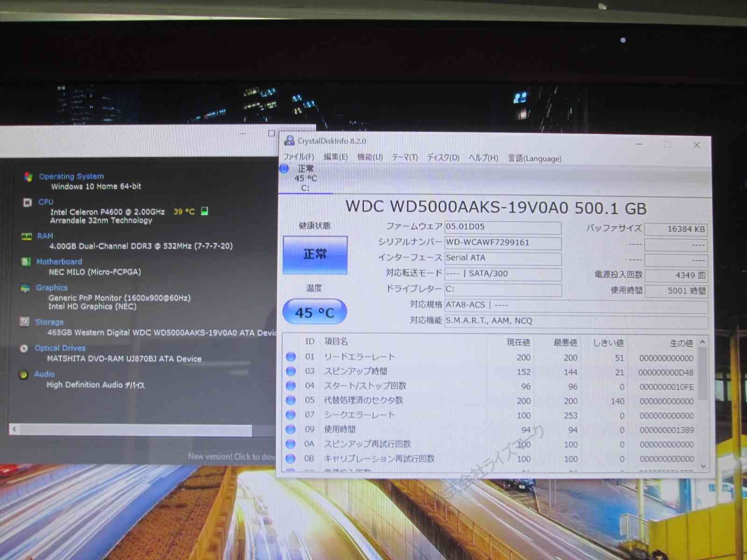Click the RAM module icon
The width and height of the screenshot is (747, 560).
27,236
